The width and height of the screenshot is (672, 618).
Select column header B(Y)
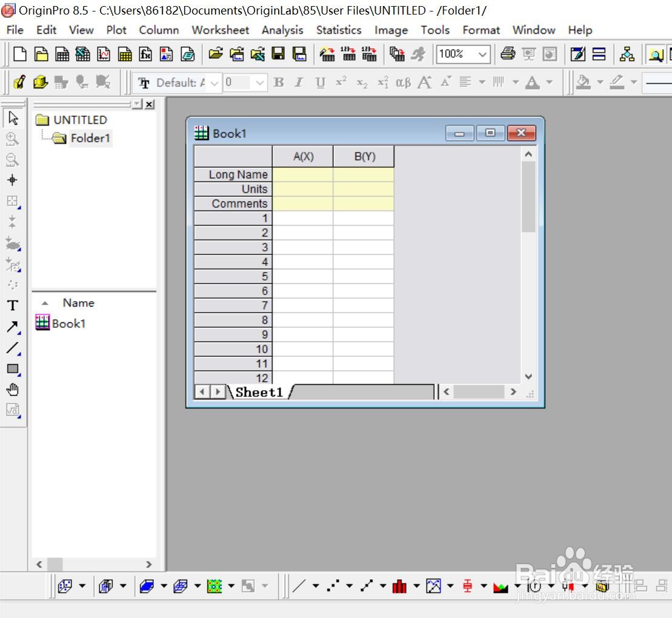pos(364,156)
